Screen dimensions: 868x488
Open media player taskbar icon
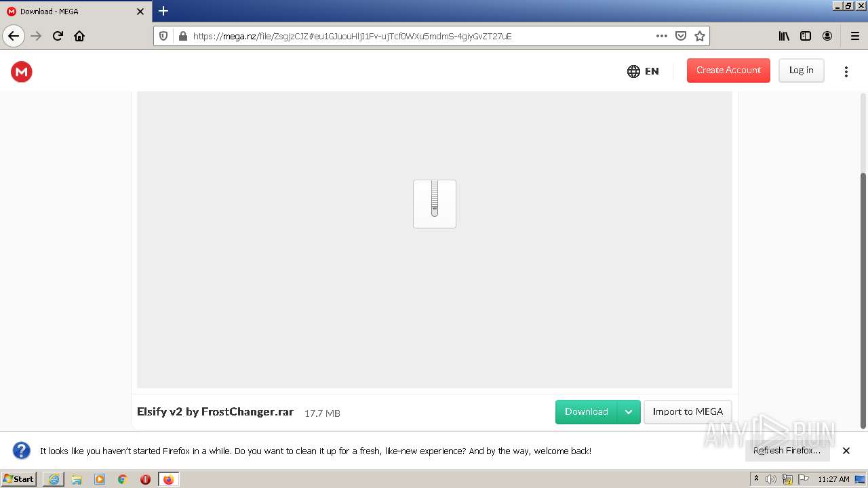point(100,479)
